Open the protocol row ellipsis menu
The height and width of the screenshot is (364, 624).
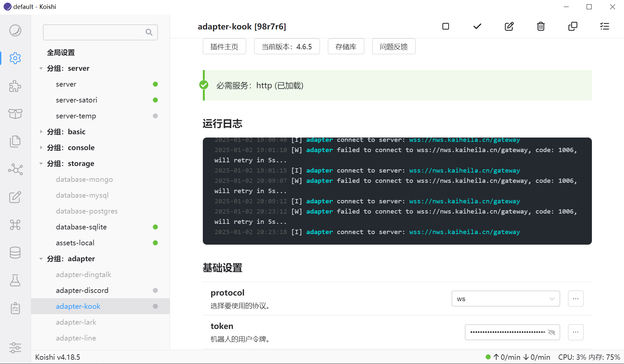pos(576,299)
